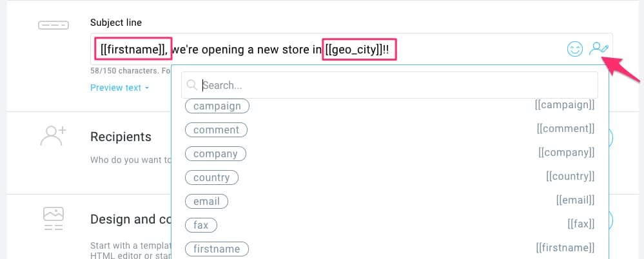Focus the Search tags input field

click(x=389, y=85)
